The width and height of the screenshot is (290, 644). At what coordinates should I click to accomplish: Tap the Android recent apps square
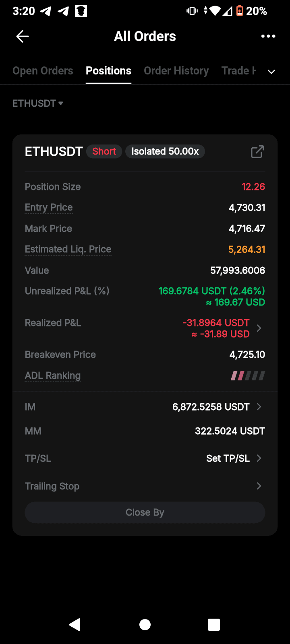(214, 625)
